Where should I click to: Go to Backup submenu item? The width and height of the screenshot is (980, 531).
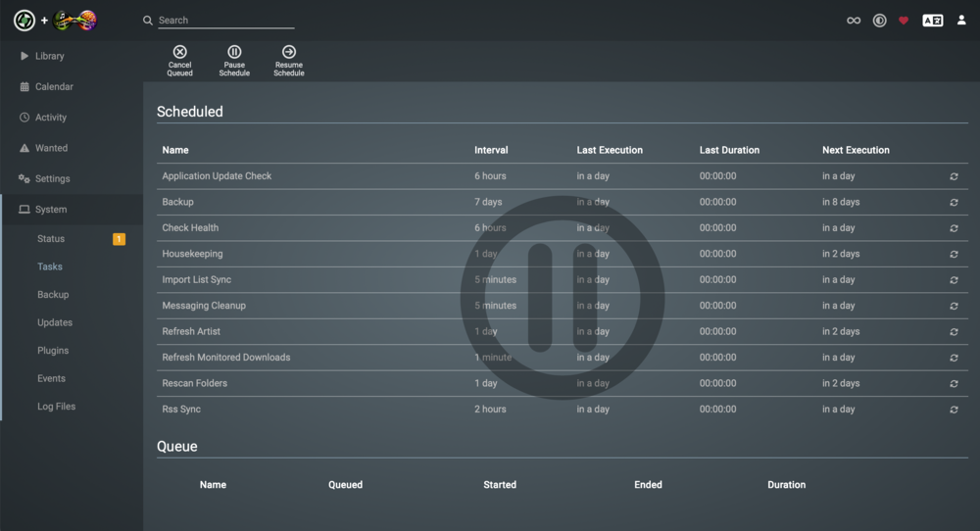click(53, 294)
